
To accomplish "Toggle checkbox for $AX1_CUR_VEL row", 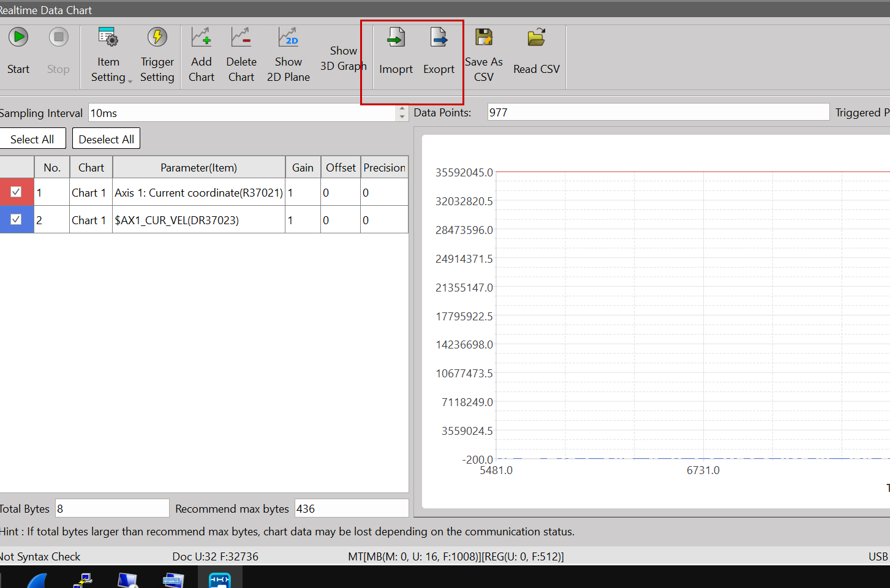I will coord(17,219).
